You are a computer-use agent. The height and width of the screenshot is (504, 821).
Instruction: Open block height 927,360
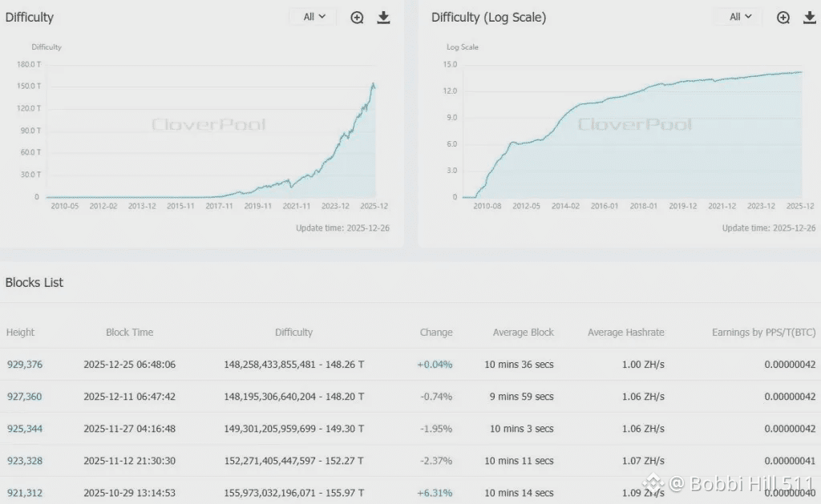point(25,396)
